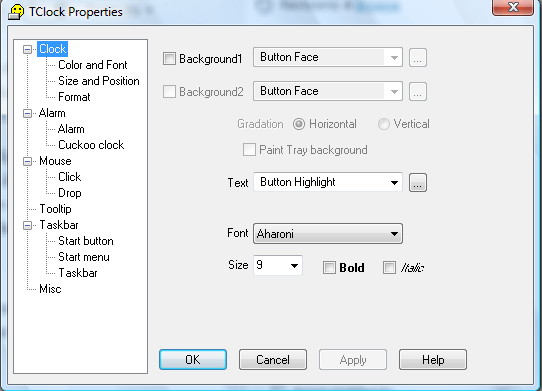
Task: Click the Apply button
Action: (353, 360)
